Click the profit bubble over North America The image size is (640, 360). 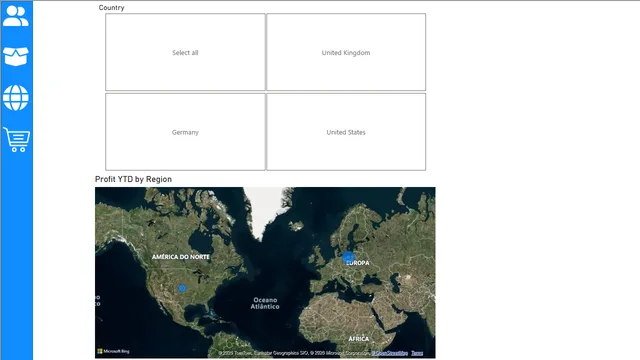182,288
